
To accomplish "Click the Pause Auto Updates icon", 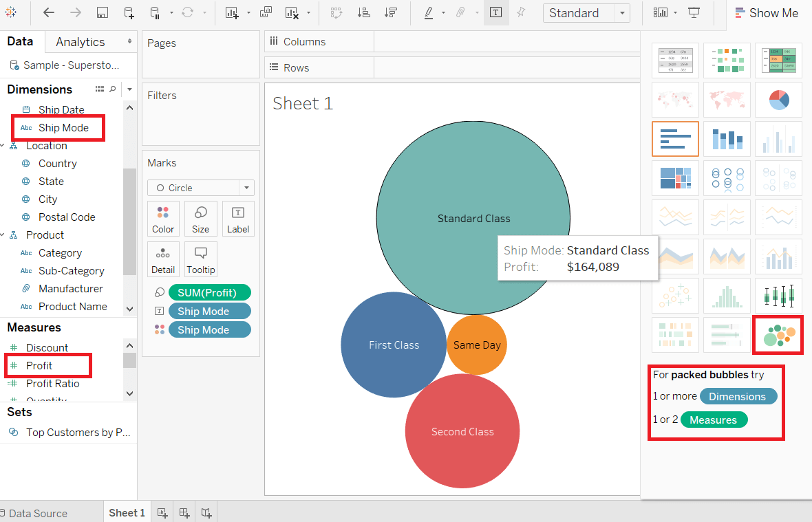I will (x=155, y=12).
